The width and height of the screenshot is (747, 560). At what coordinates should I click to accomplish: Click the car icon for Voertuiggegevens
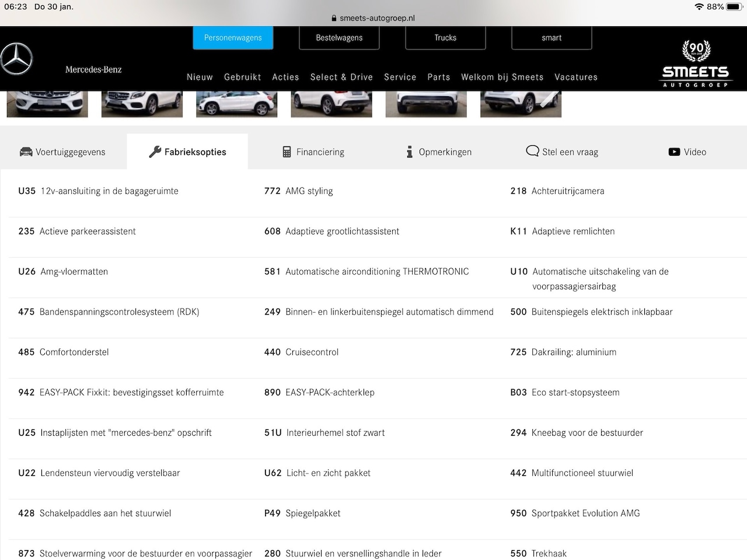[x=26, y=152]
